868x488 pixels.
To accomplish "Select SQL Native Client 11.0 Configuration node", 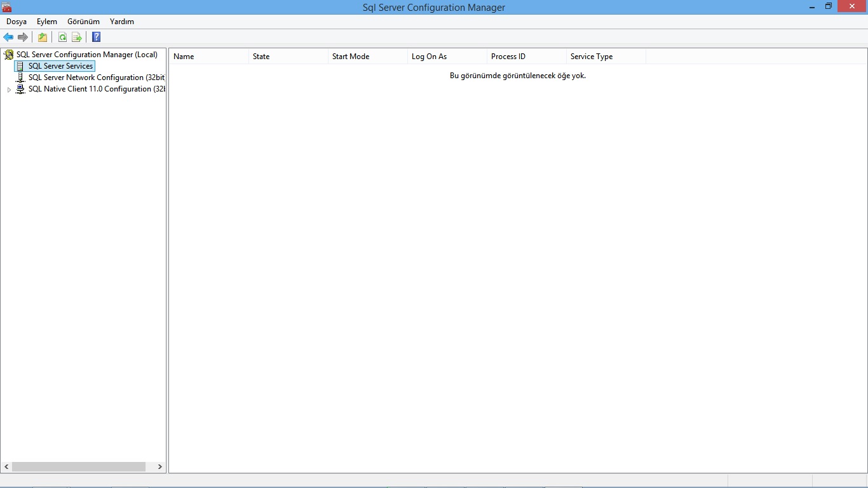I will [x=97, y=89].
